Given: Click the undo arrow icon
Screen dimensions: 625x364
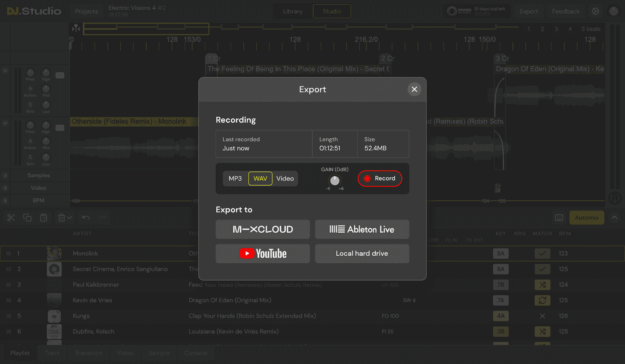Looking at the screenshot, I should [x=87, y=217].
